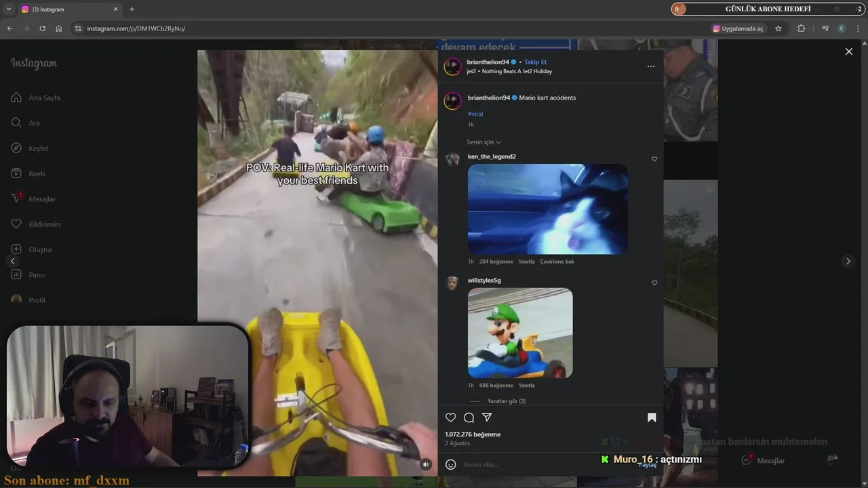
Task: Click 204 beğenme likes count
Action: pyautogui.click(x=496, y=262)
